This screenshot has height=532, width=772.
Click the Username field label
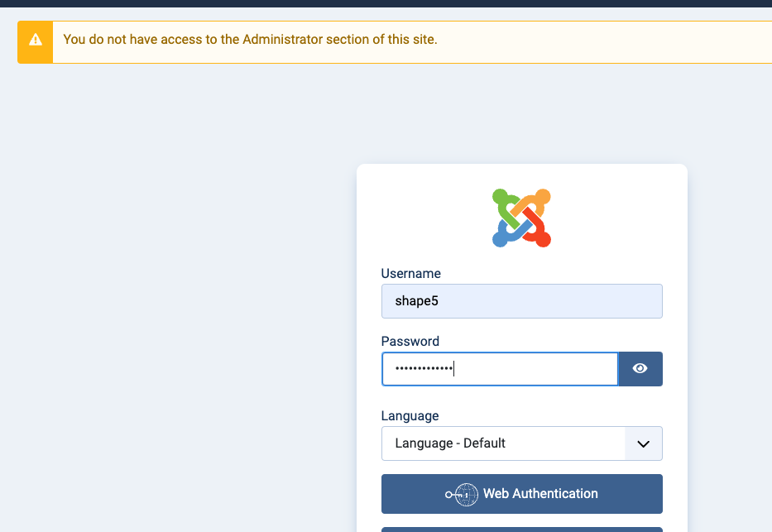tap(410, 273)
